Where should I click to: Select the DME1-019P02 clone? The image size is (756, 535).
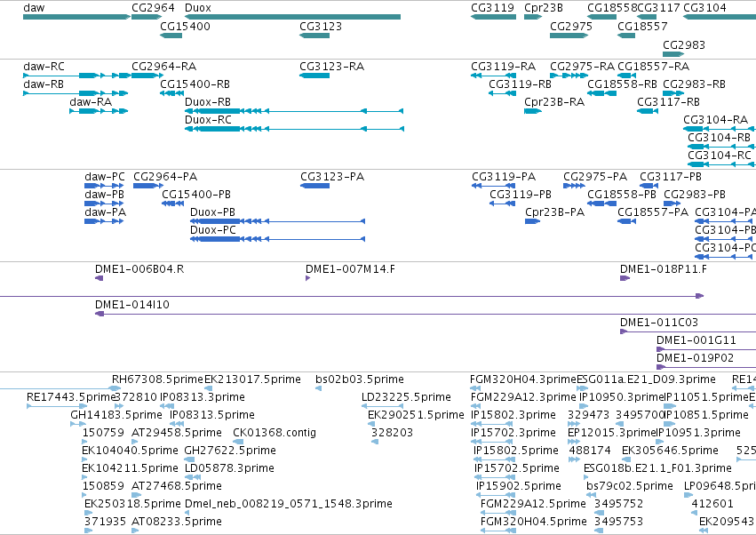pyautogui.click(x=706, y=367)
